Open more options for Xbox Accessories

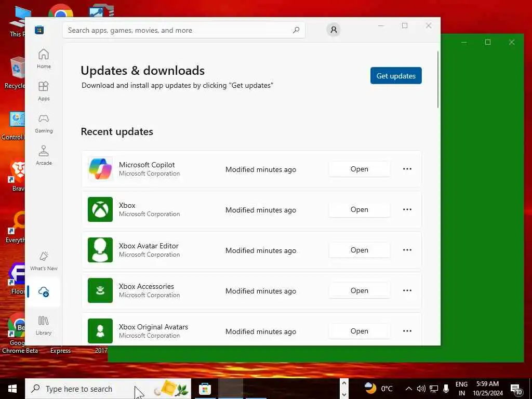(x=407, y=290)
